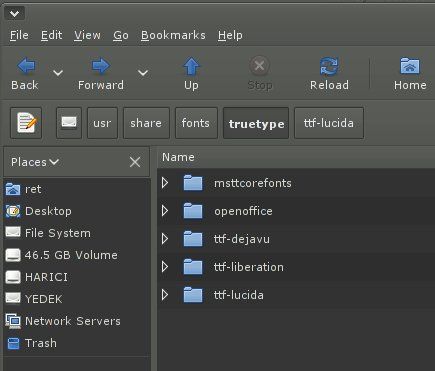This screenshot has height=371, width=435.
Task: Jump to the fonts path segment
Action: click(196, 123)
